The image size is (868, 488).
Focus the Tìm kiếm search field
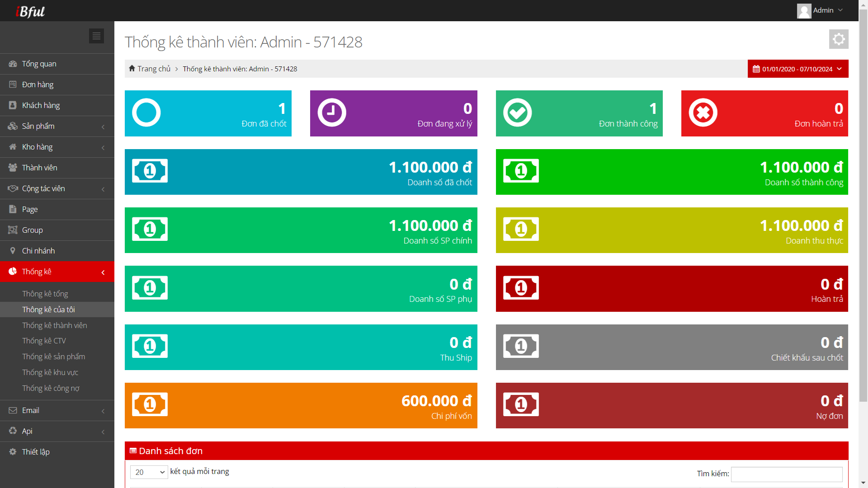(787, 474)
